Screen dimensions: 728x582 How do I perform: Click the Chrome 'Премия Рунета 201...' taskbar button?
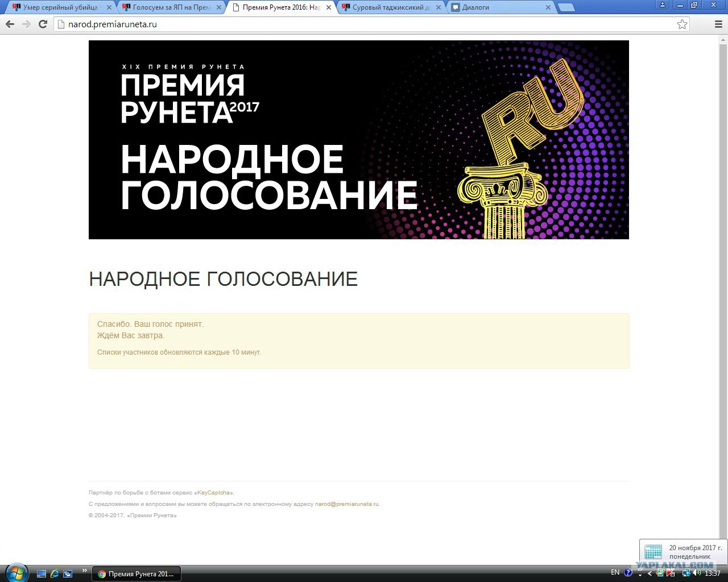136,574
